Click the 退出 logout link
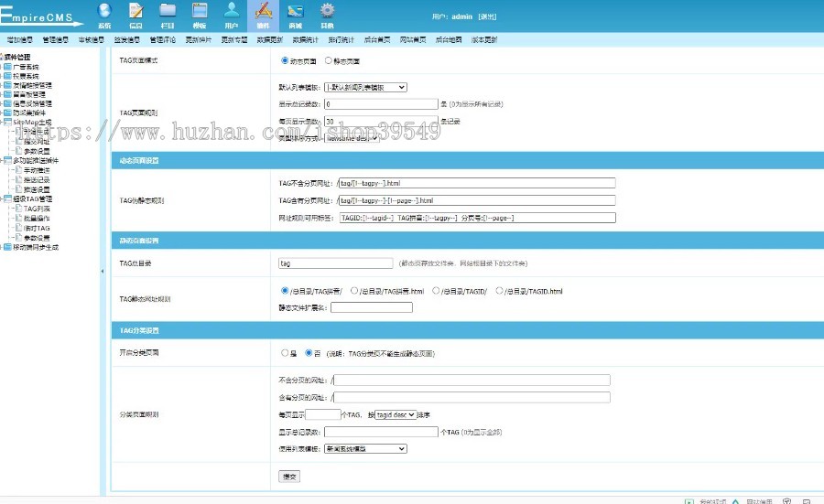Viewport: 824px width, 504px height. (487, 16)
